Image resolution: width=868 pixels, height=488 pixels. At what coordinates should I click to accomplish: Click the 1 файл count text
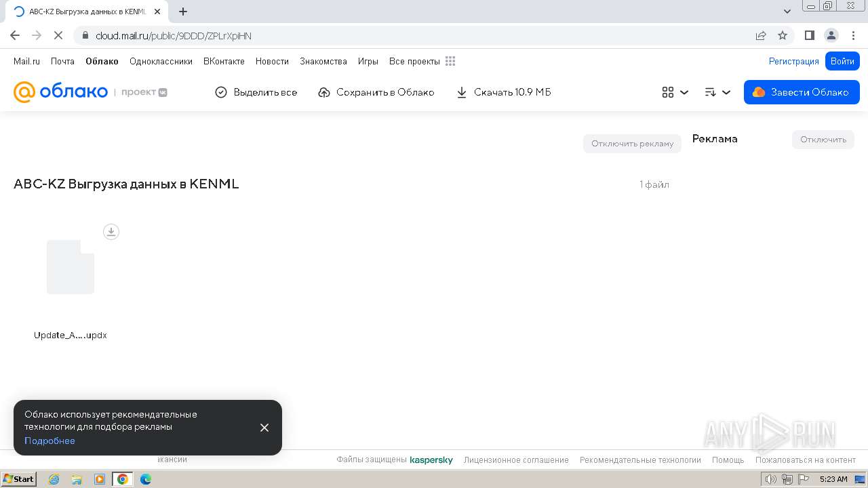pos(654,184)
